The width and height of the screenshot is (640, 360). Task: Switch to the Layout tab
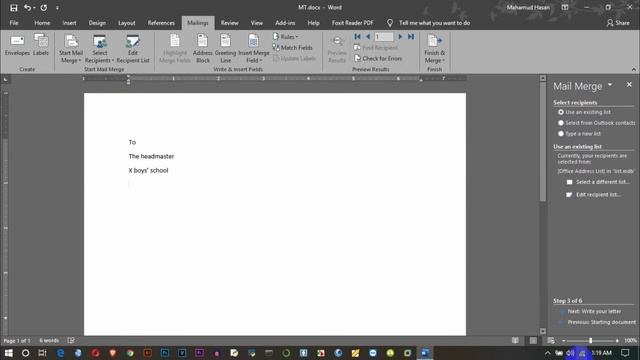[127, 23]
